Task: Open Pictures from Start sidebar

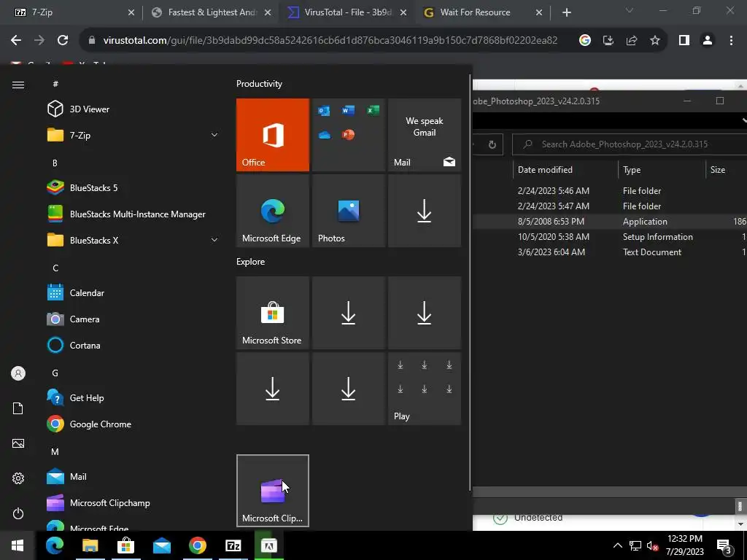Action: pyautogui.click(x=18, y=443)
